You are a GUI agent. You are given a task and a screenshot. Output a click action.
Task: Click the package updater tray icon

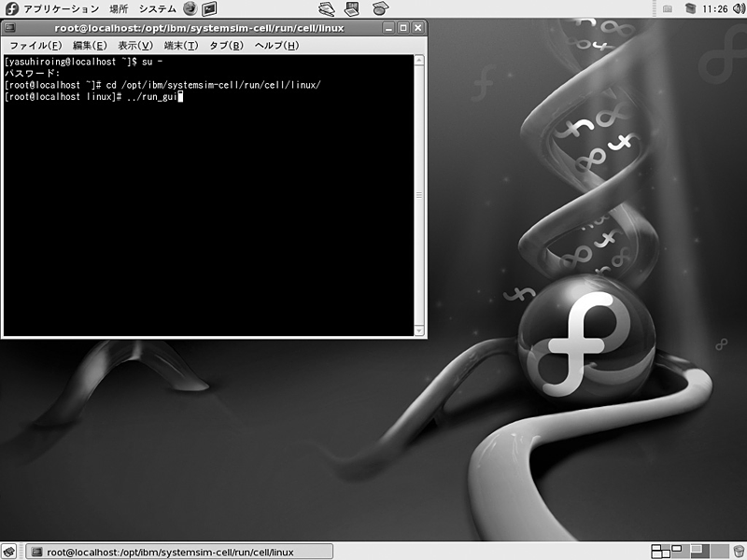(x=690, y=8)
